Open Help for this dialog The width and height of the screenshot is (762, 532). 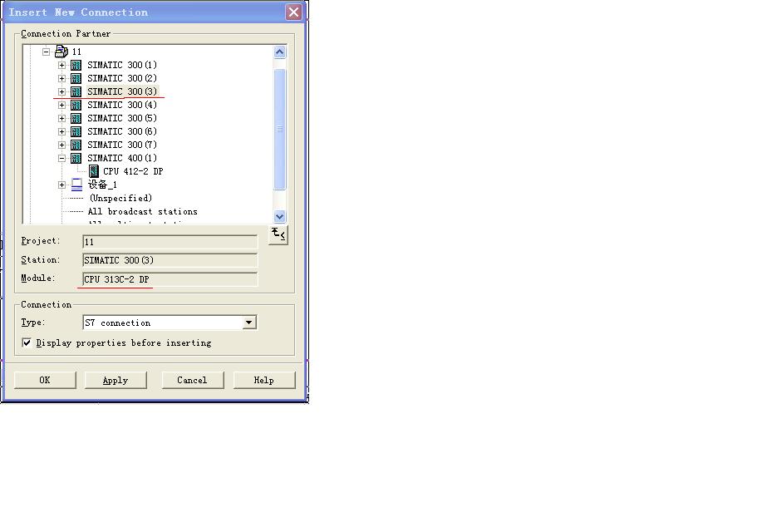click(x=264, y=380)
